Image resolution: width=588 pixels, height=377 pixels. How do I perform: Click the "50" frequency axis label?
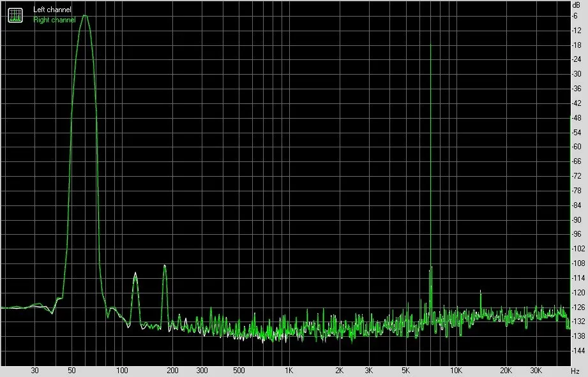pyautogui.click(x=72, y=371)
